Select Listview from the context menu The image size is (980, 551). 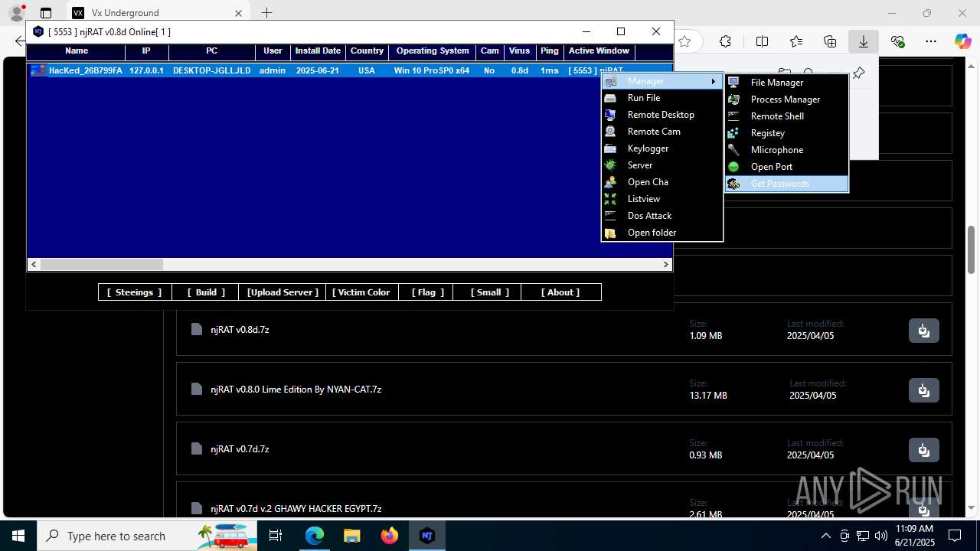pos(662,199)
